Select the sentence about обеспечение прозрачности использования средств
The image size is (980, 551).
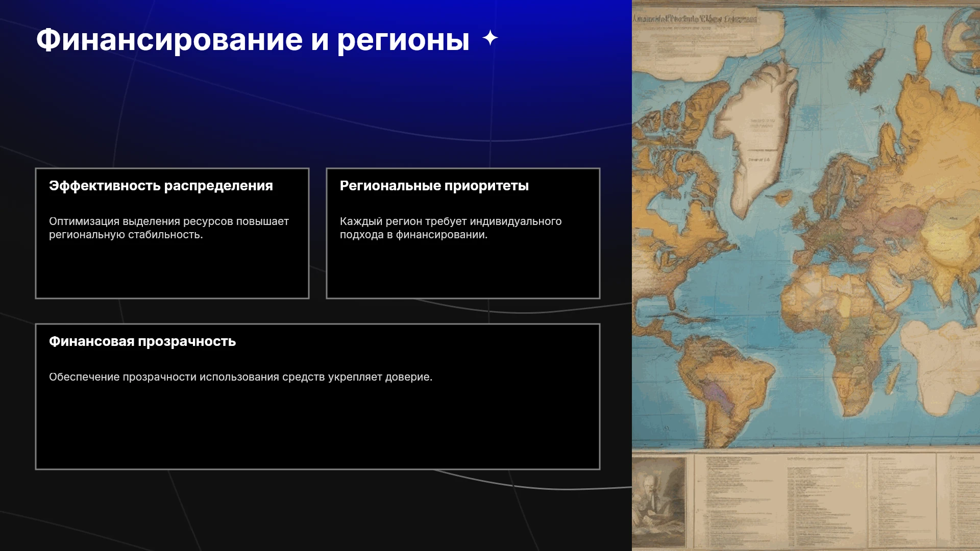tap(240, 377)
